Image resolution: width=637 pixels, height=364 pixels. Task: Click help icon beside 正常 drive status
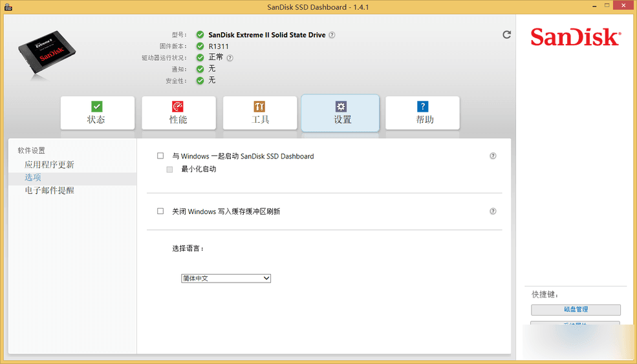(x=230, y=58)
